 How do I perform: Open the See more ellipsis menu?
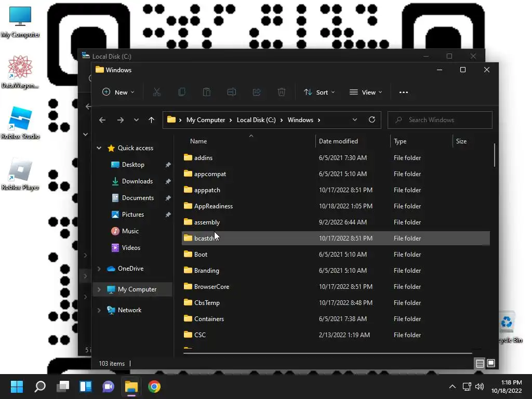coord(403,92)
